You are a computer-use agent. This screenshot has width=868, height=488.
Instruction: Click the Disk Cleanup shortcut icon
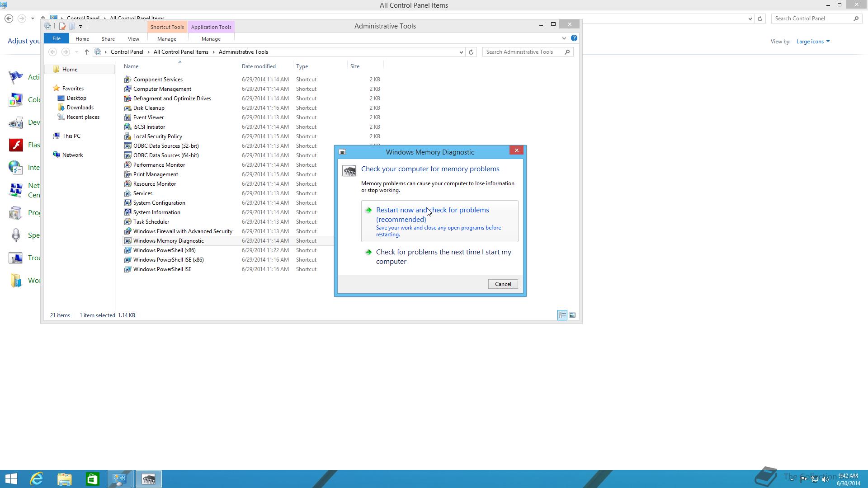tap(127, 108)
